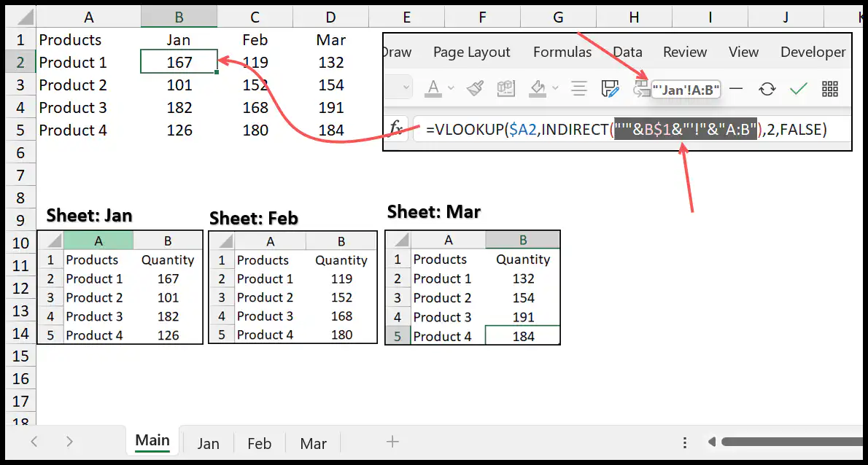Switch to the Jan sheet tab

(x=209, y=443)
